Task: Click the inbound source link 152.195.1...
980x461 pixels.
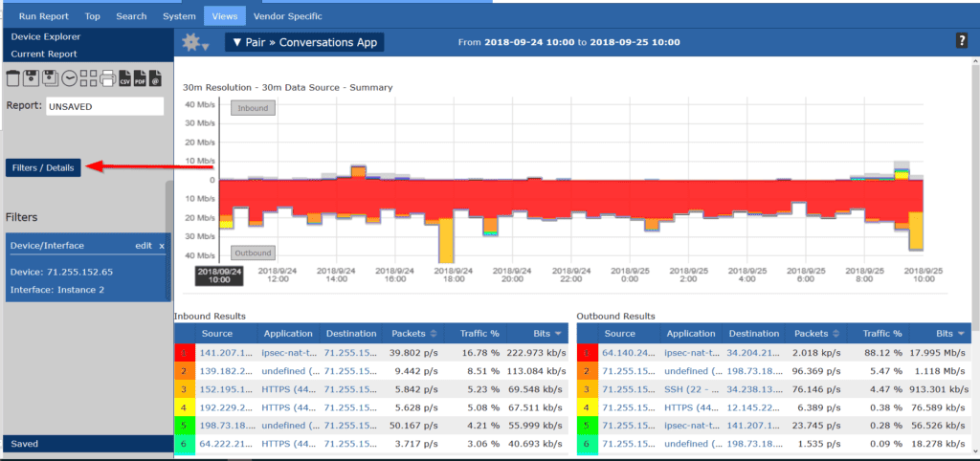Action: (x=228, y=388)
